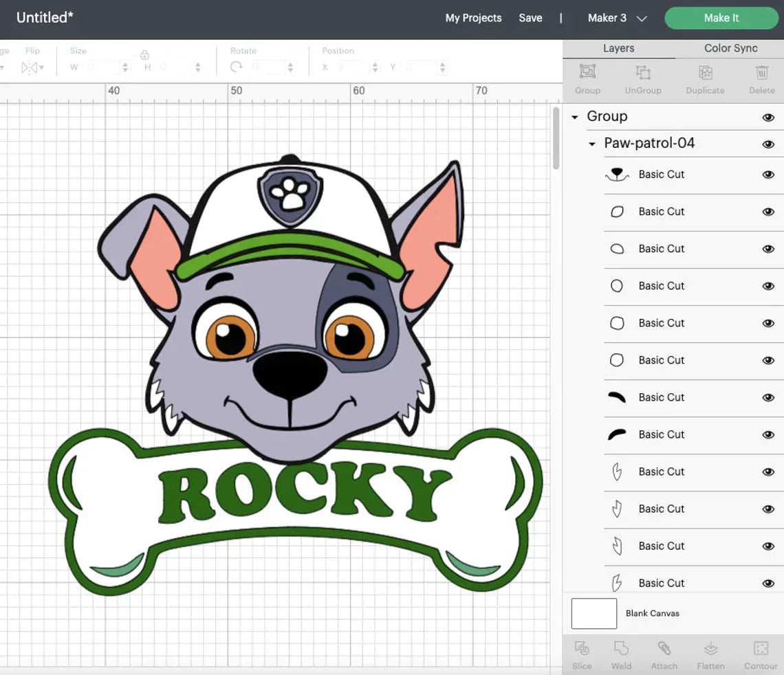Click Save in the top bar

pos(530,18)
